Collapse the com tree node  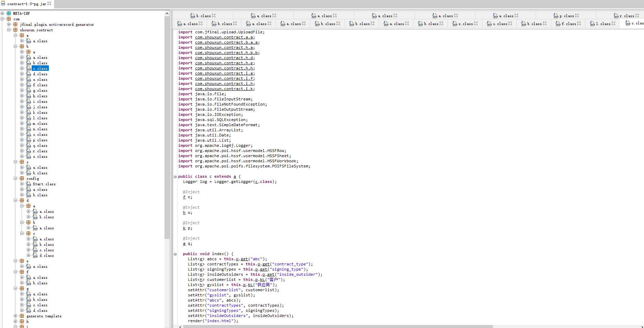tap(2, 19)
